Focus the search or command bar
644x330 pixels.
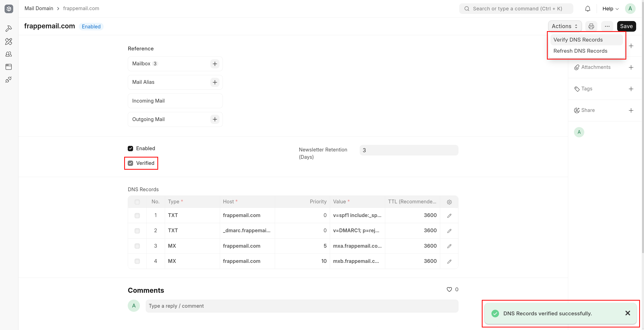[516, 9]
